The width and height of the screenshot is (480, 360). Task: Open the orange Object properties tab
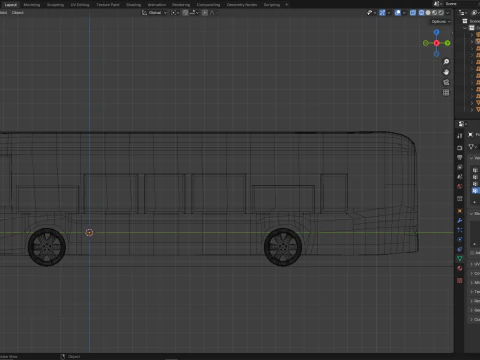pyautogui.click(x=460, y=211)
